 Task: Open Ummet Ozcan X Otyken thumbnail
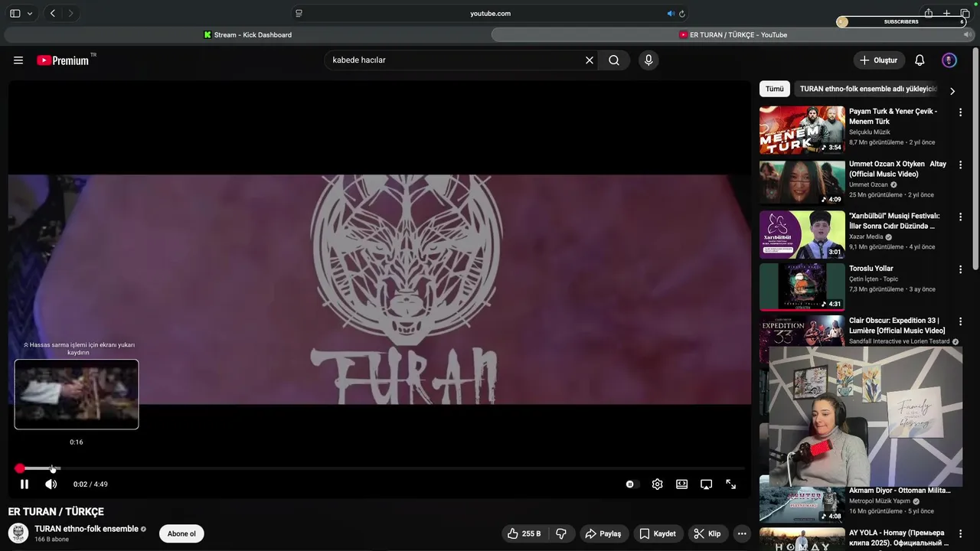[802, 182]
